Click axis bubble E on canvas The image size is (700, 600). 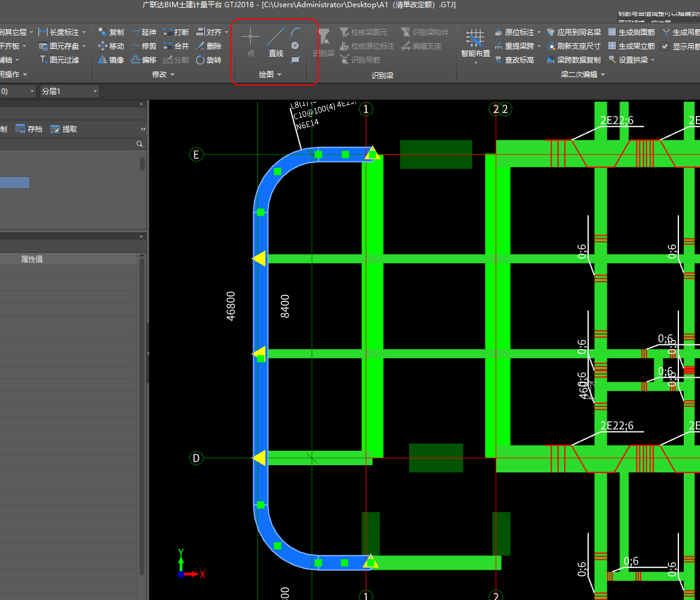(x=196, y=155)
